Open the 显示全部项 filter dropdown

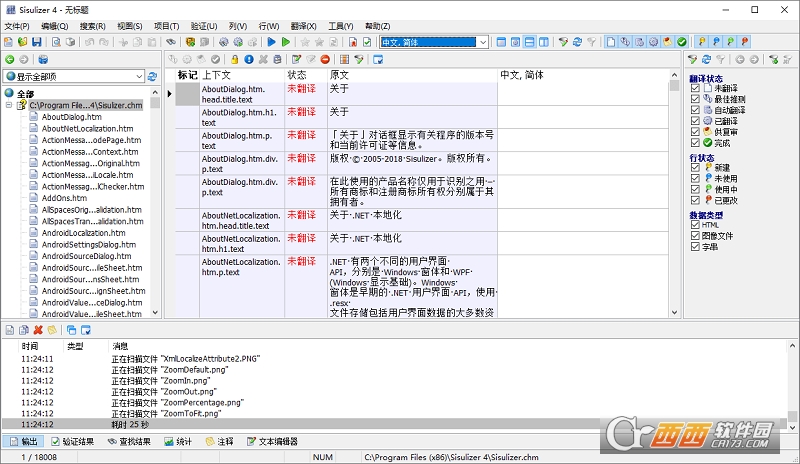click(139, 77)
